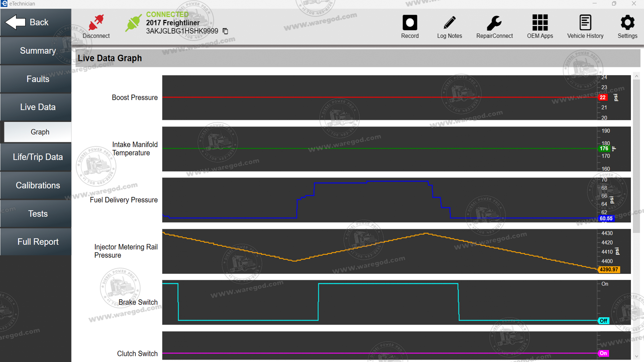Open the Settings gear
This screenshot has height=362, width=644.
pyautogui.click(x=627, y=23)
